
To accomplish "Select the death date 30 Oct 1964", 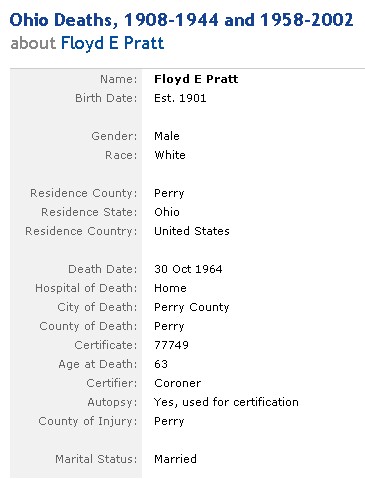I will (x=188, y=269).
